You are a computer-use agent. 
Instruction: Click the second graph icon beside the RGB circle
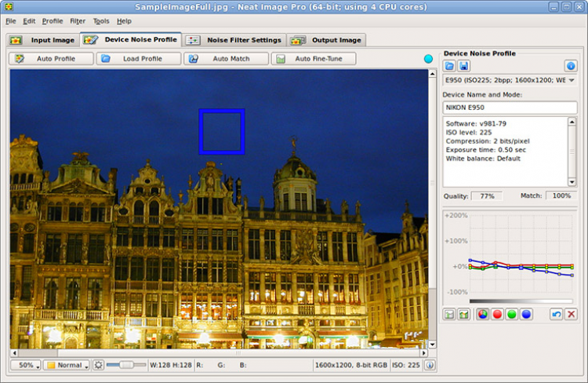[464, 314]
